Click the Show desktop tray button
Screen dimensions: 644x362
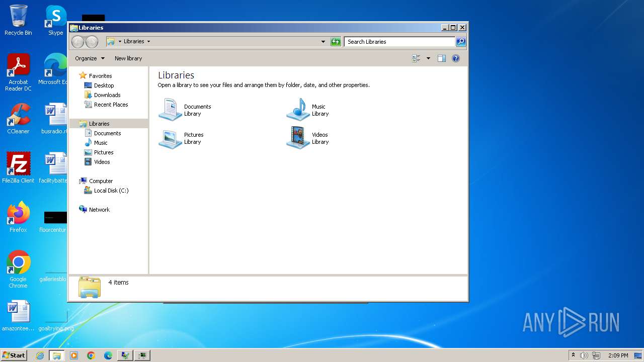(638, 355)
